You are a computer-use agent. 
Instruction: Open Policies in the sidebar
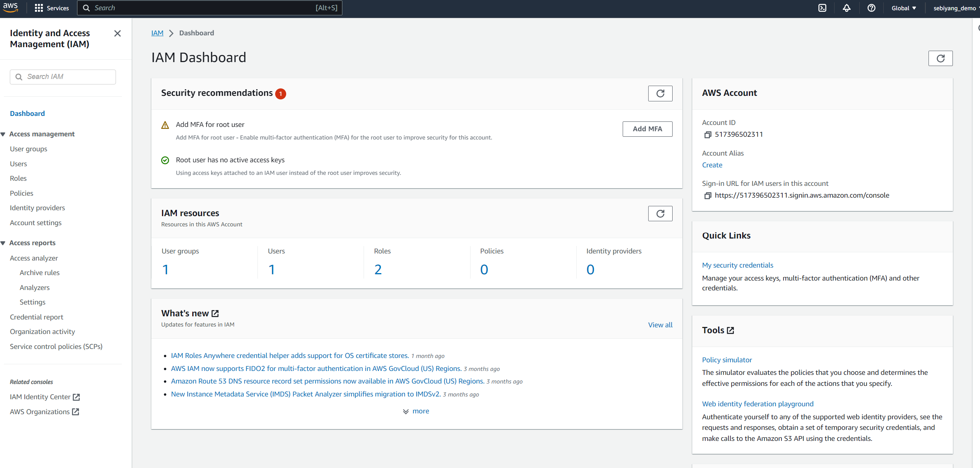point(22,193)
